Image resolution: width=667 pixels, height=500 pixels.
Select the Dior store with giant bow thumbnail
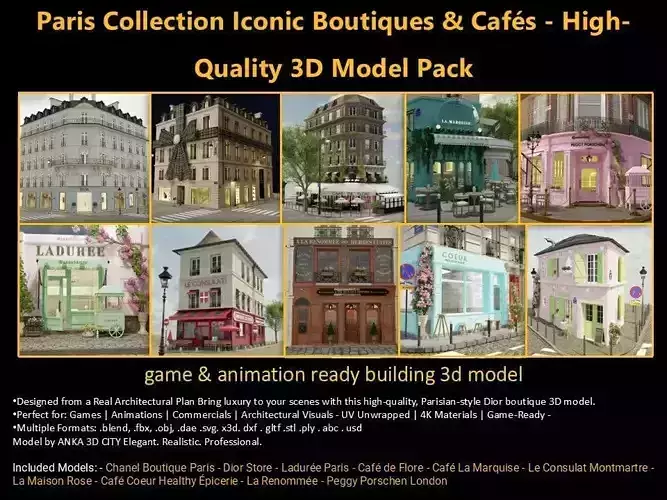tap(216, 158)
